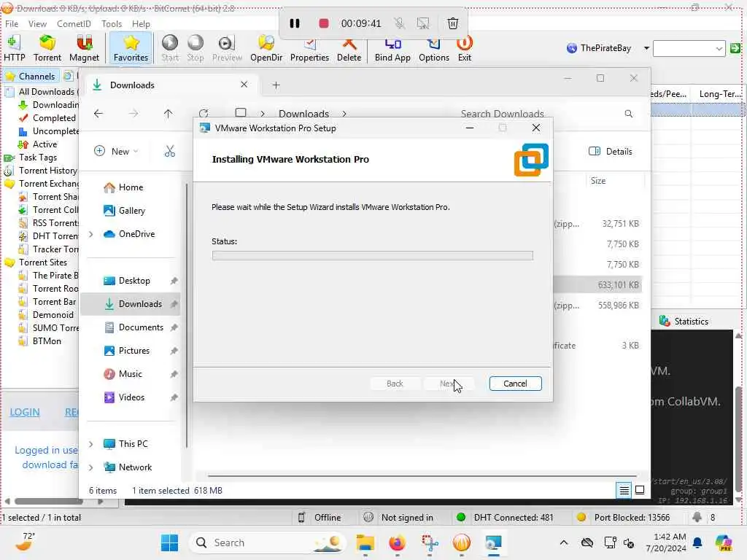Go back in File Explorer with the back arrow
747x560 pixels.
[98, 113]
